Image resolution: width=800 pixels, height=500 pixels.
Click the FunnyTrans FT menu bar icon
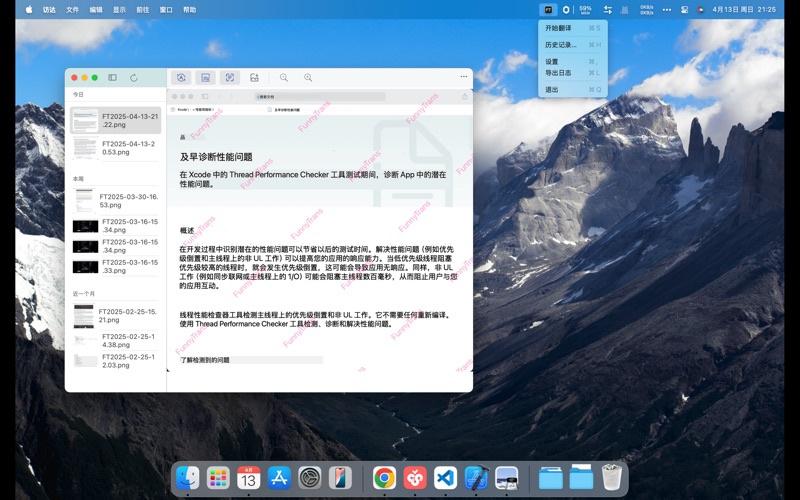coord(547,9)
